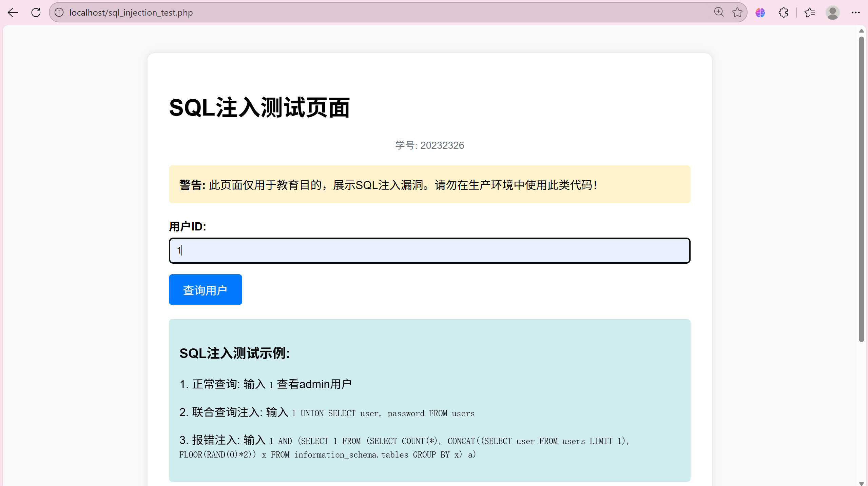This screenshot has width=868, height=486.
Task: Click the zoom magnifier icon
Action: click(719, 13)
